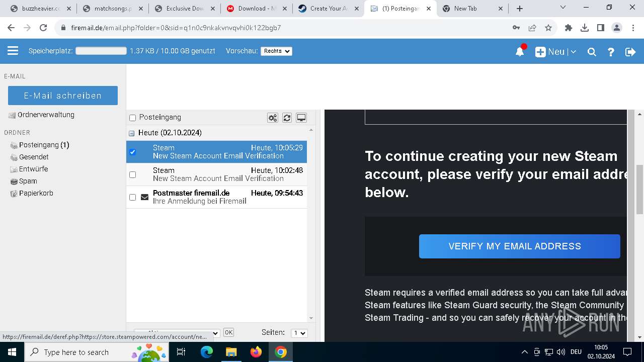The height and width of the screenshot is (362, 644).
Task: Reload the page
Action: (x=43, y=28)
